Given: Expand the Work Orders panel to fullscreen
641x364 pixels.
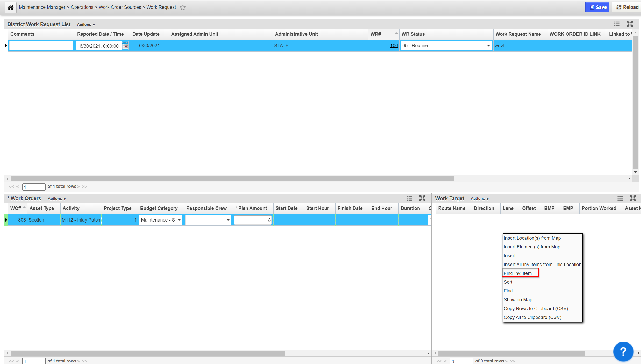Looking at the screenshot, I should point(422,198).
